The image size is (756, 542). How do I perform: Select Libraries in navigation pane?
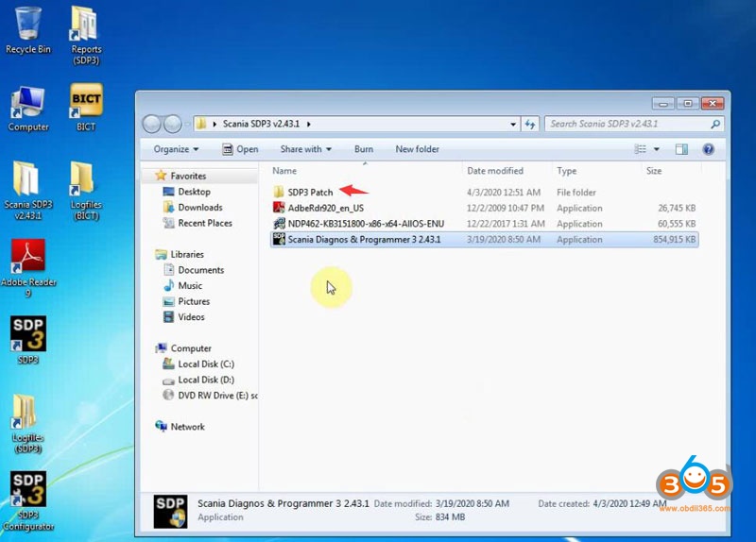click(187, 254)
